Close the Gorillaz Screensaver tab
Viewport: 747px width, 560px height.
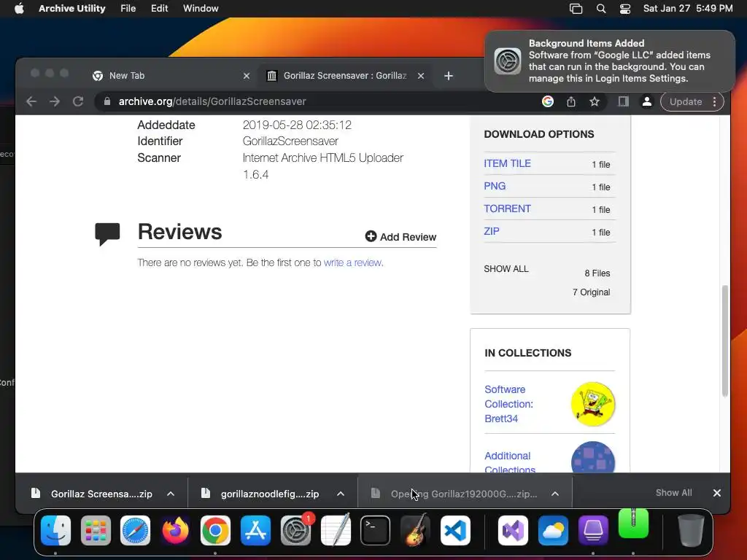click(421, 76)
